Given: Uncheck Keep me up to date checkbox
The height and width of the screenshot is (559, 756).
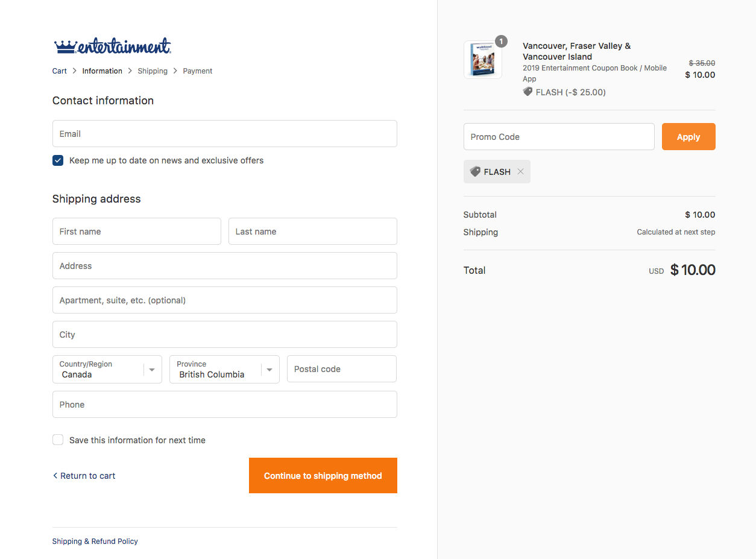Looking at the screenshot, I should (58, 160).
